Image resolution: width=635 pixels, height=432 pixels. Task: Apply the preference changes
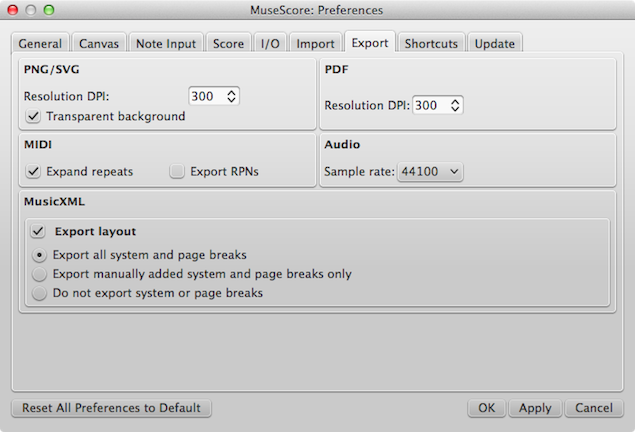pyautogui.click(x=535, y=408)
